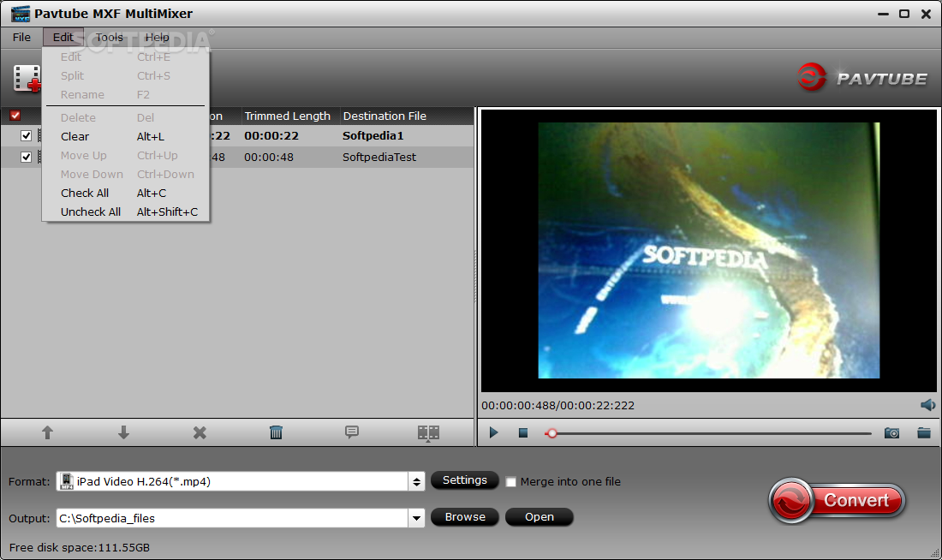Click the playback seek slider handle
Viewport: 942px width, 560px height.
tap(551, 433)
